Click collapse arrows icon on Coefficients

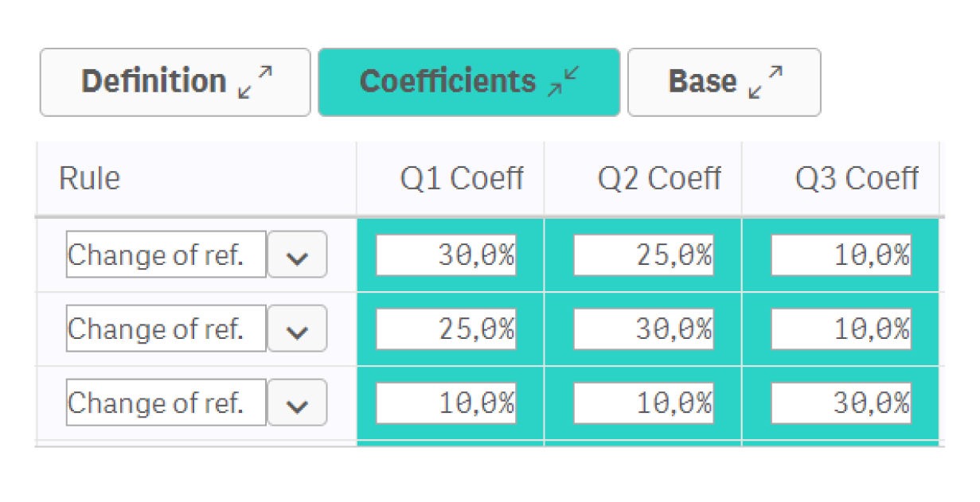pyautogui.click(x=564, y=83)
